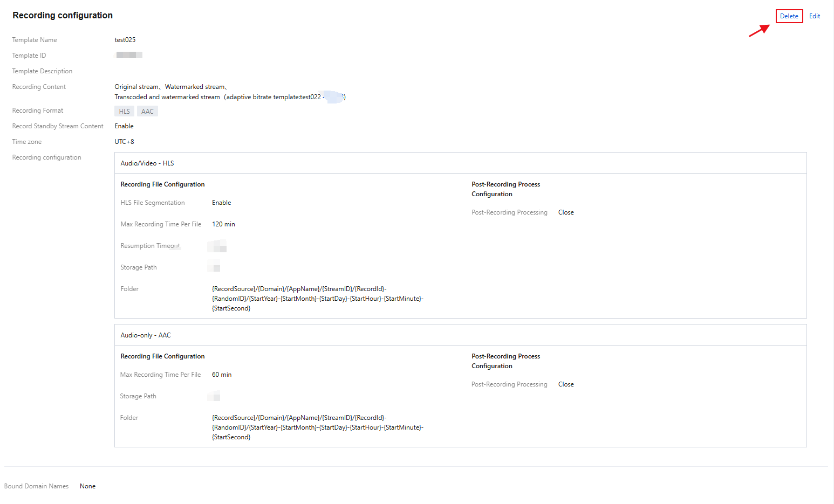Click the Delete link for this template
The image size is (834, 504).
pyautogui.click(x=789, y=16)
